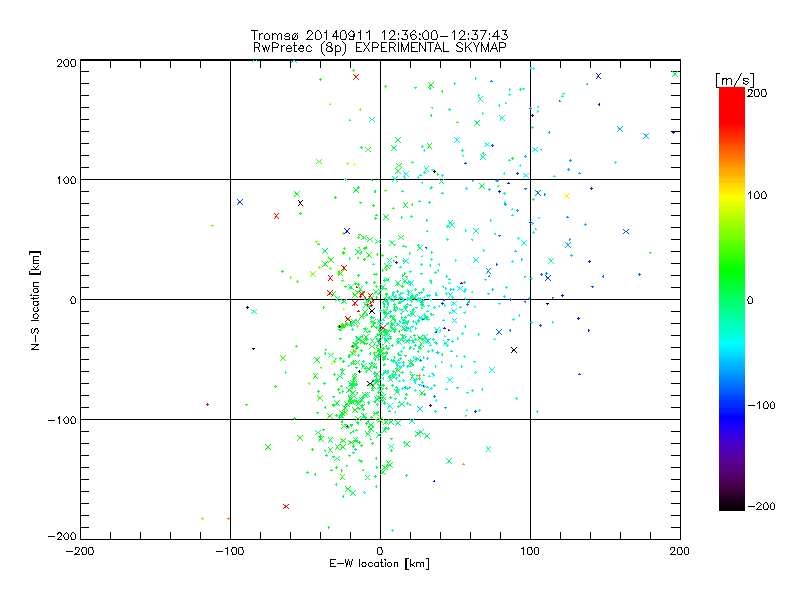
Task: Select the N-S axis tick label '100'
Action: point(66,180)
